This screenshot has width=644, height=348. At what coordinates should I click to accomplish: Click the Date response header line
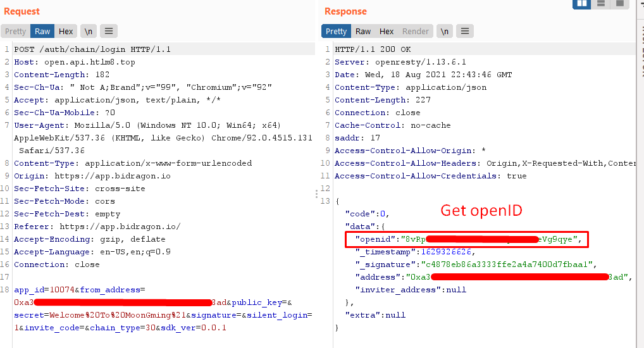(423, 75)
